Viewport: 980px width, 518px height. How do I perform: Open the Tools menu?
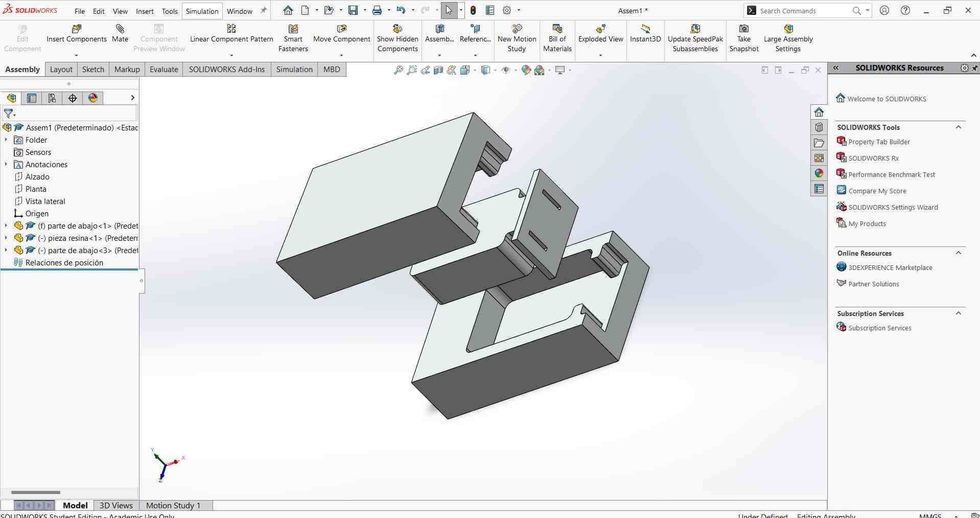coord(170,11)
